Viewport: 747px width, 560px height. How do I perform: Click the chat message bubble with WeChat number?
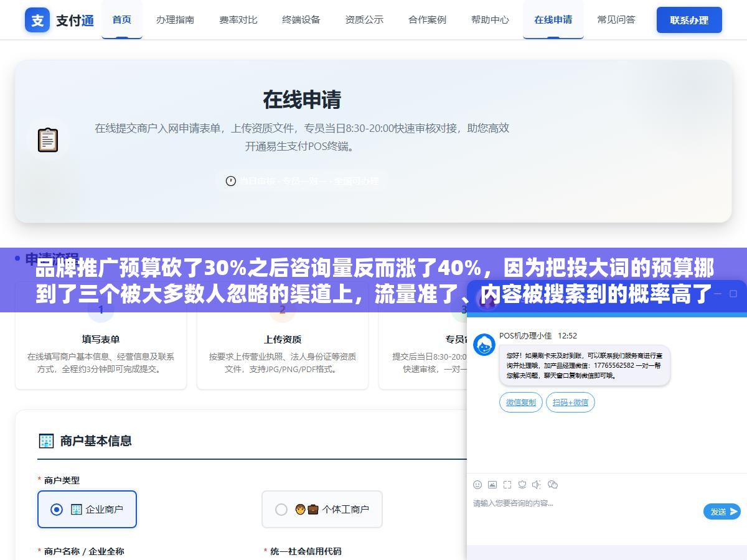tap(585, 365)
